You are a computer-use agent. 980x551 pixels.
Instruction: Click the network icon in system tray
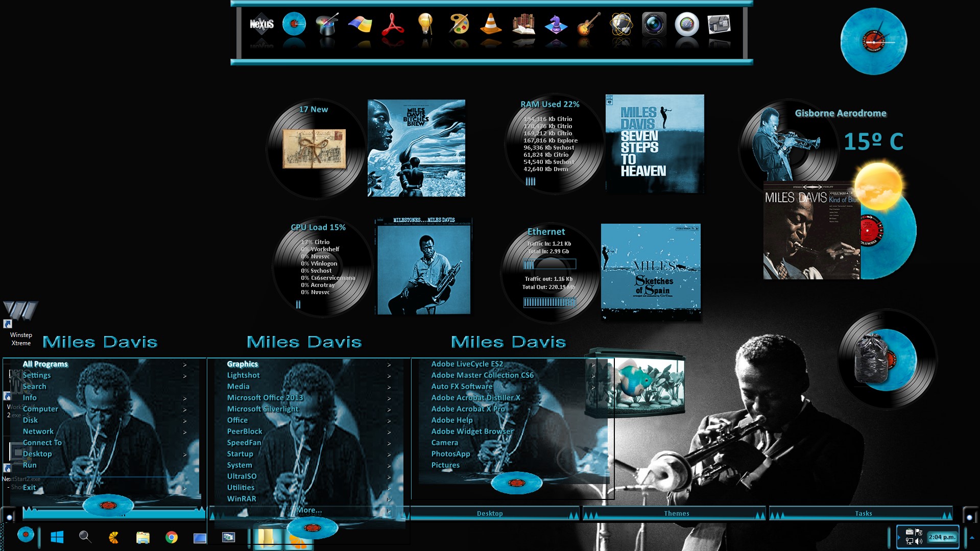pos(910,541)
